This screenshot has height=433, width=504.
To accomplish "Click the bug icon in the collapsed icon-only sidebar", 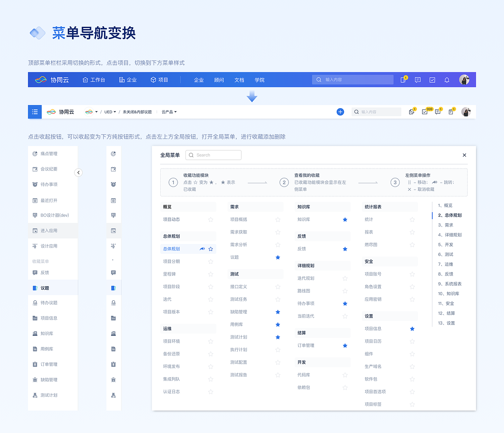I will click(x=113, y=380).
